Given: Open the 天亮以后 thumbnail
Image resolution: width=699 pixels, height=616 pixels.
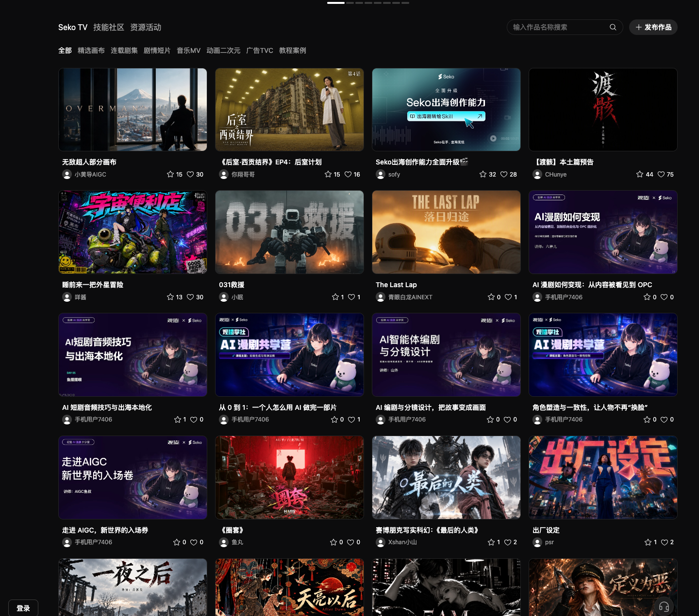Looking at the screenshot, I should tap(289, 587).
